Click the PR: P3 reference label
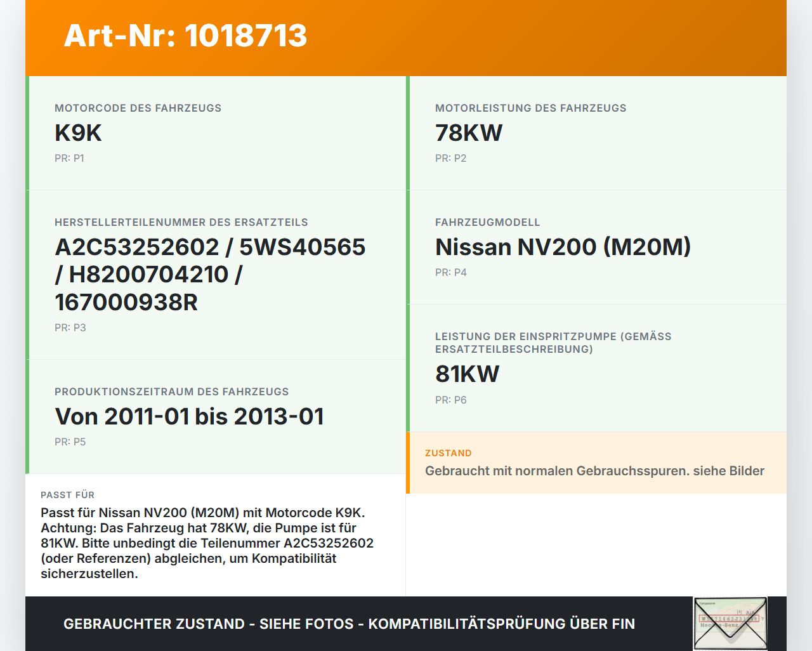812x651 pixels. pyautogui.click(x=70, y=328)
